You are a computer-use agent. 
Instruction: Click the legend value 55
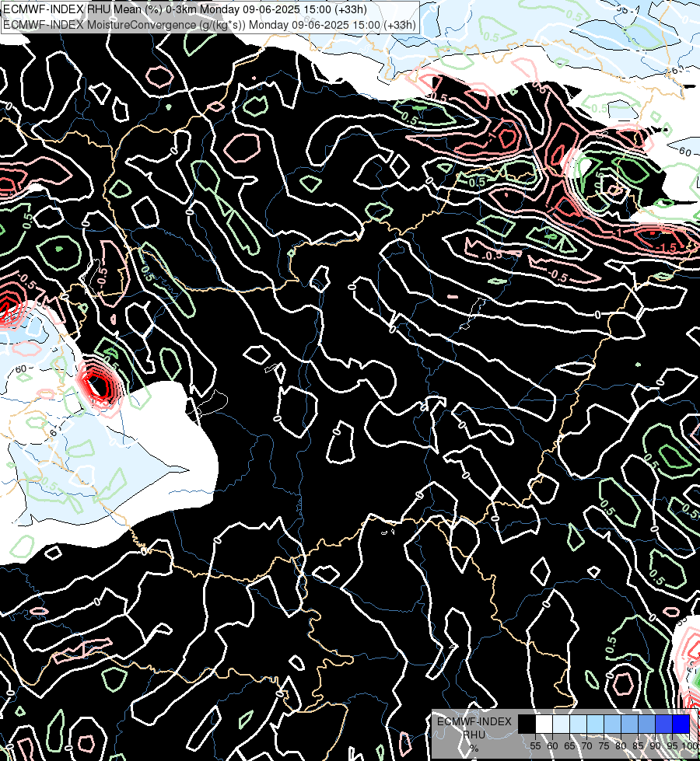click(535, 746)
